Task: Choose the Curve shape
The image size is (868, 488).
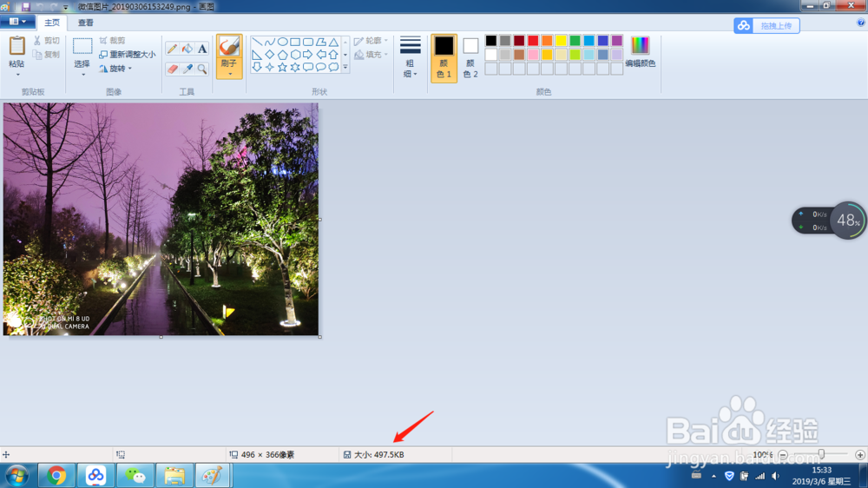Action: [x=270, y=42]
